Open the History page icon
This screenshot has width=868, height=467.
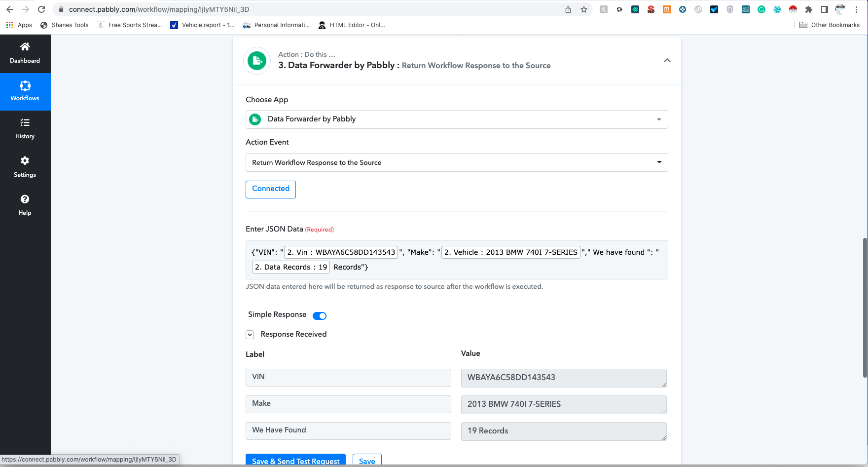click(x=25, y=123)
